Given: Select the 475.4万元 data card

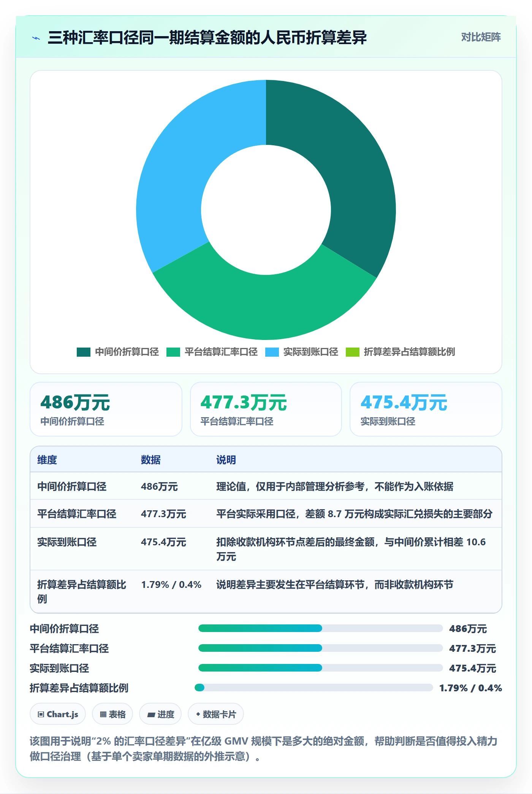Looking at the screenshot, I should tap(426, 409).
